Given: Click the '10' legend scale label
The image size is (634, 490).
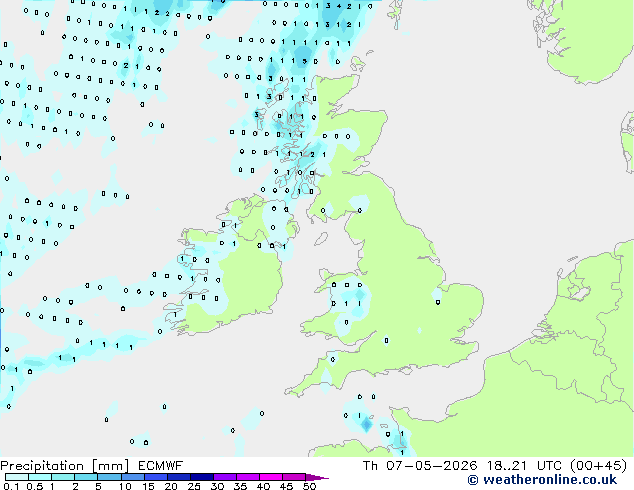Looking at the screenshot, I should (x=125, y=486).
